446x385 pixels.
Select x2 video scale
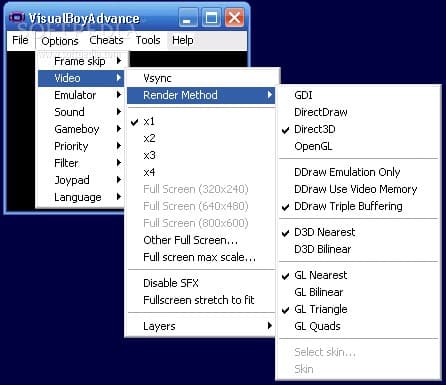201,138
